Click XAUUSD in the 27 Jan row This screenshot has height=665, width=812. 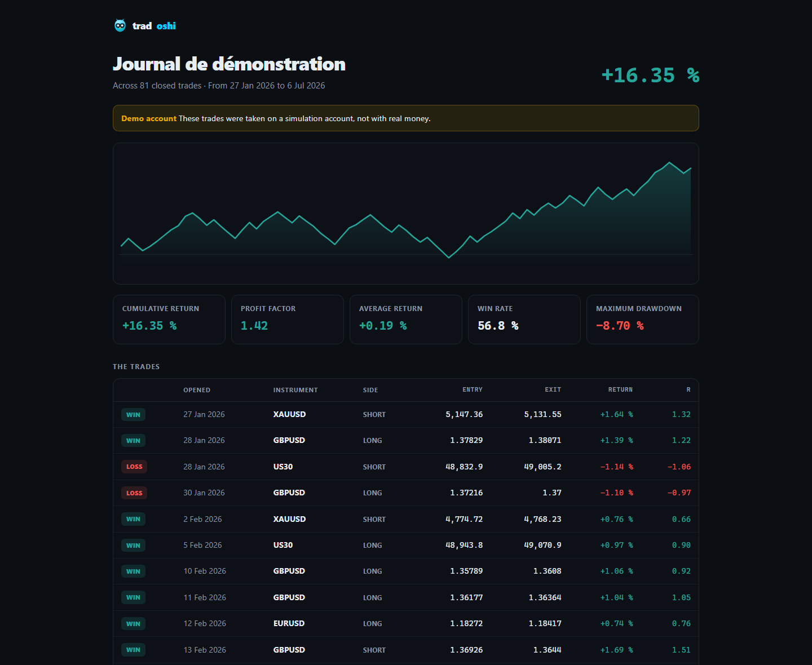pos(290,414)
